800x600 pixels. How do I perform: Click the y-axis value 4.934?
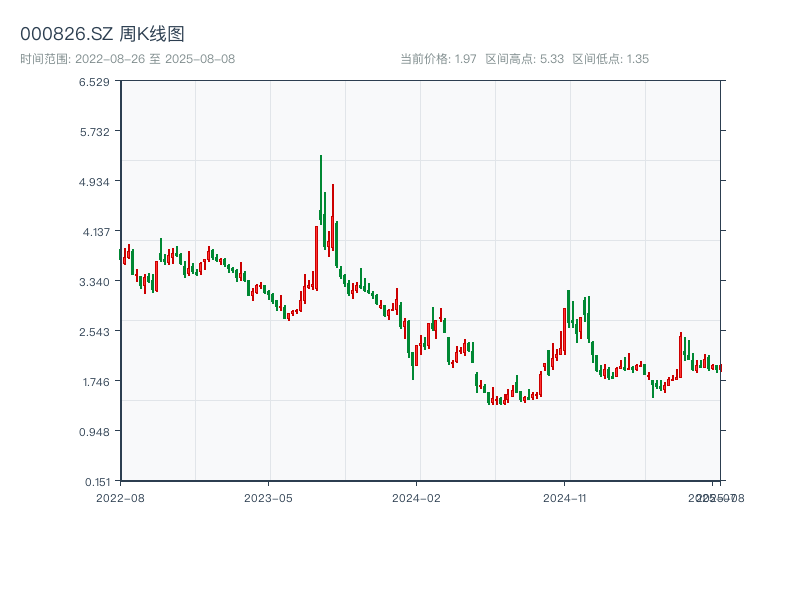(x=94, y=182)
